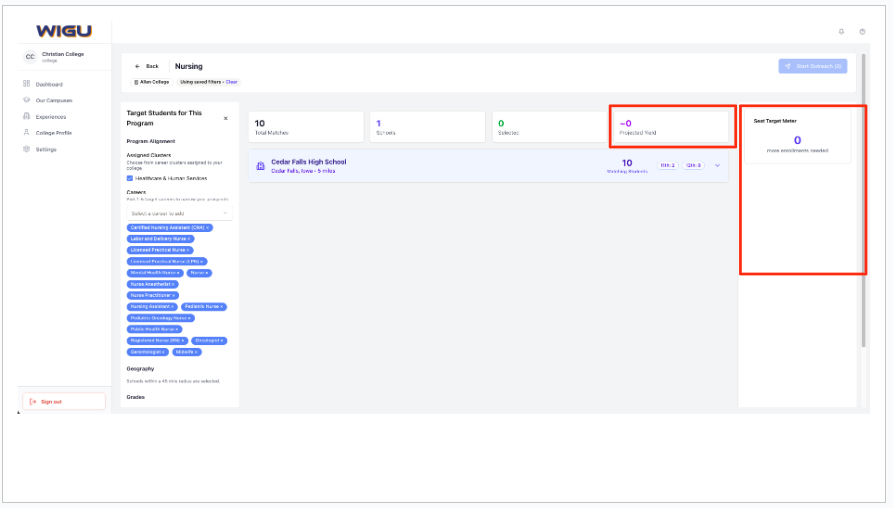893x508 pixels.
Task: Open the Dashboard icon in sidebar
Action: [26, 84]
